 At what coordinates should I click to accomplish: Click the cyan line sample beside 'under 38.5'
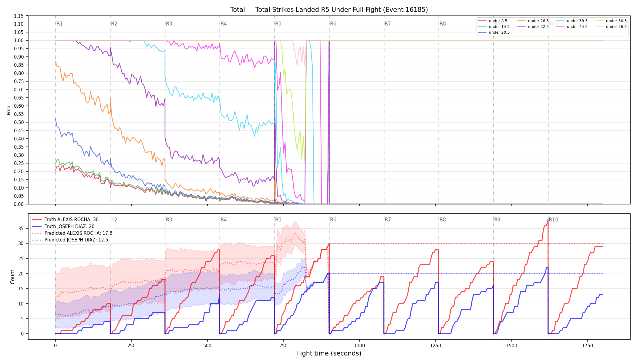click(560, 21)
